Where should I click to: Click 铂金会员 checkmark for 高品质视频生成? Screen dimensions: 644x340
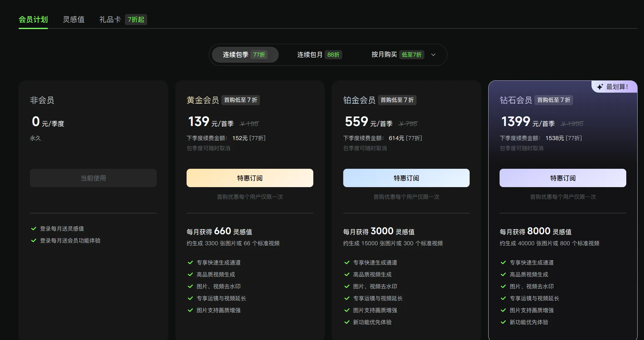(x=347, y=274)
